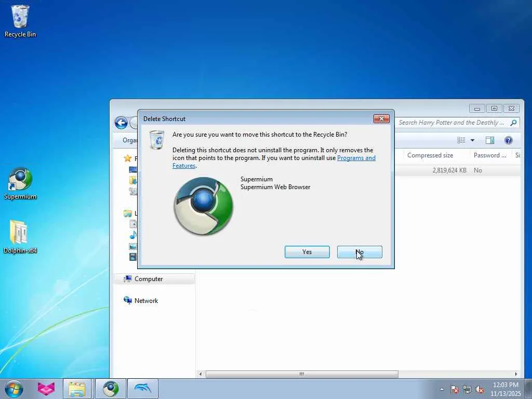This screenshot has height=399, width=532.
Task: Open the Libraries icon in navigation pane
Action: tap(128, 214)
